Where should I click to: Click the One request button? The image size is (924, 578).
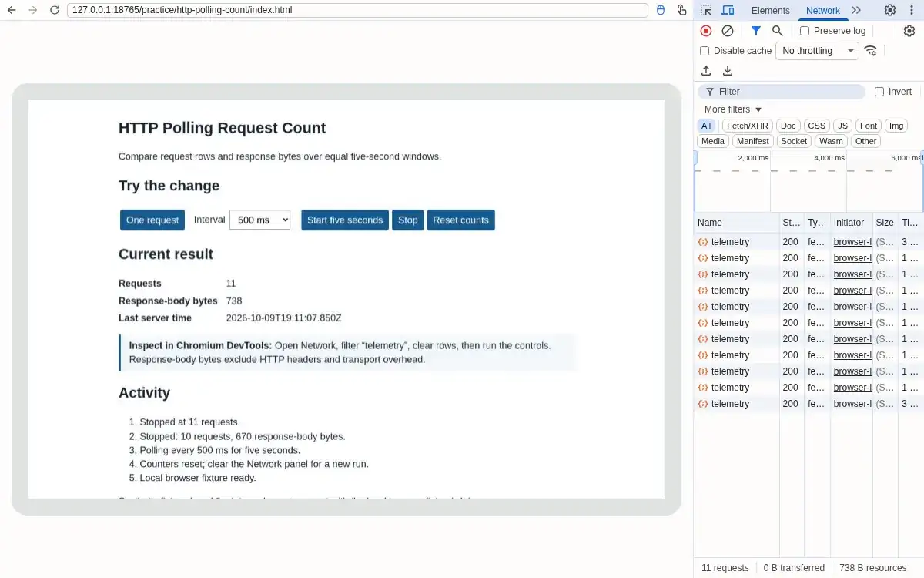click(x=152, y=220)
